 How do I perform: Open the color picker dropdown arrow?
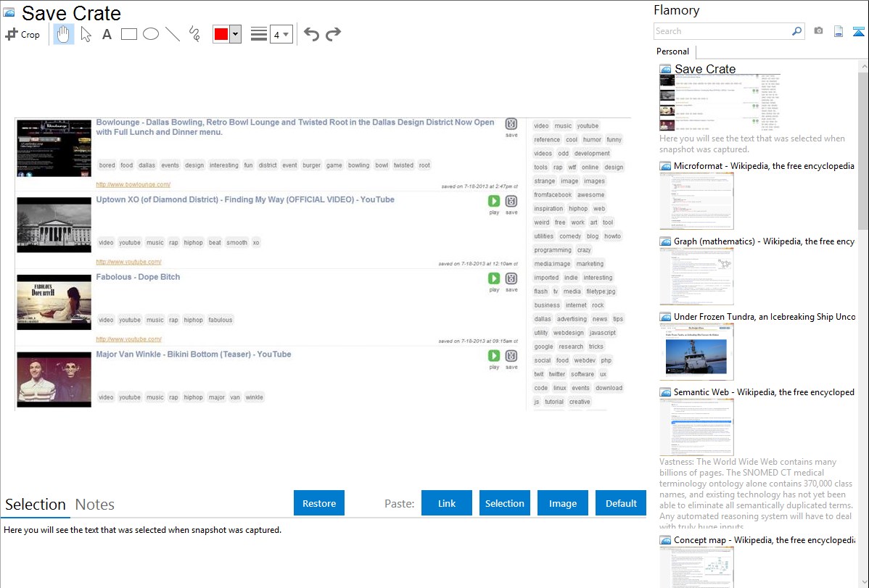(x=236, y=34)
